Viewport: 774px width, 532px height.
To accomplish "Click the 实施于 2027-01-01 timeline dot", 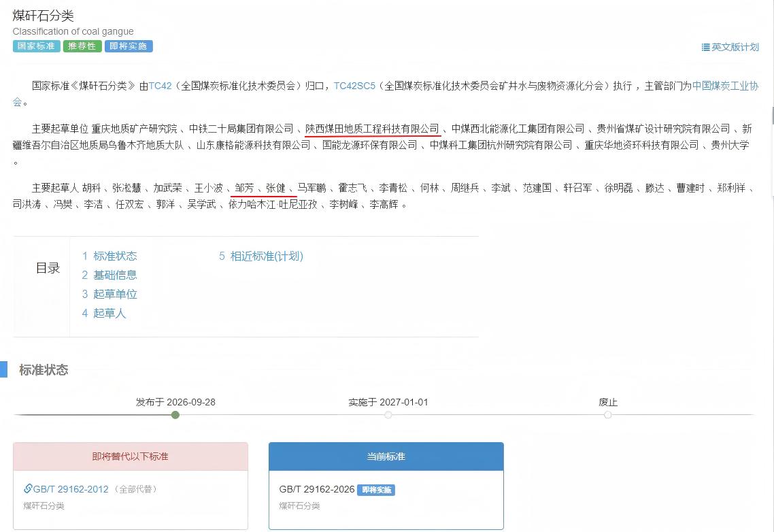I will coord(388,415).
